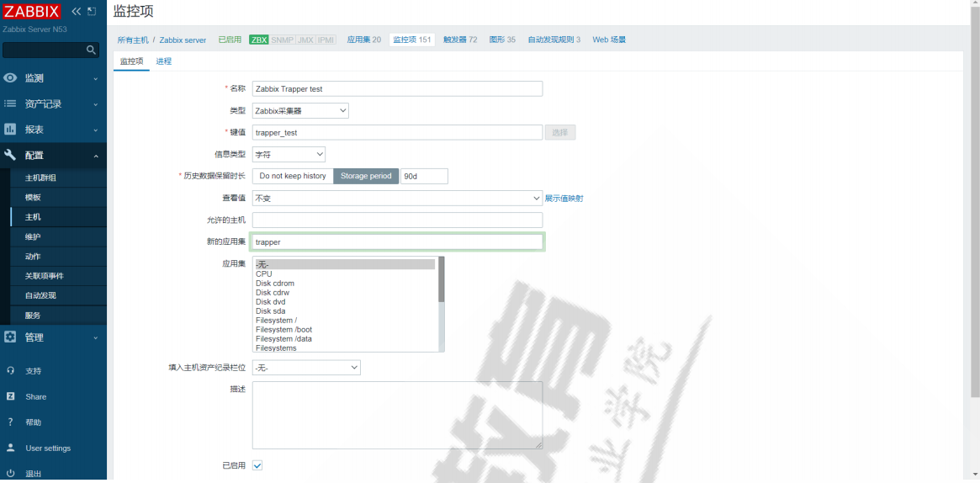Switch to the 进程 tab
The width and height of the screenshot is (980, 483).
[164, 61]
